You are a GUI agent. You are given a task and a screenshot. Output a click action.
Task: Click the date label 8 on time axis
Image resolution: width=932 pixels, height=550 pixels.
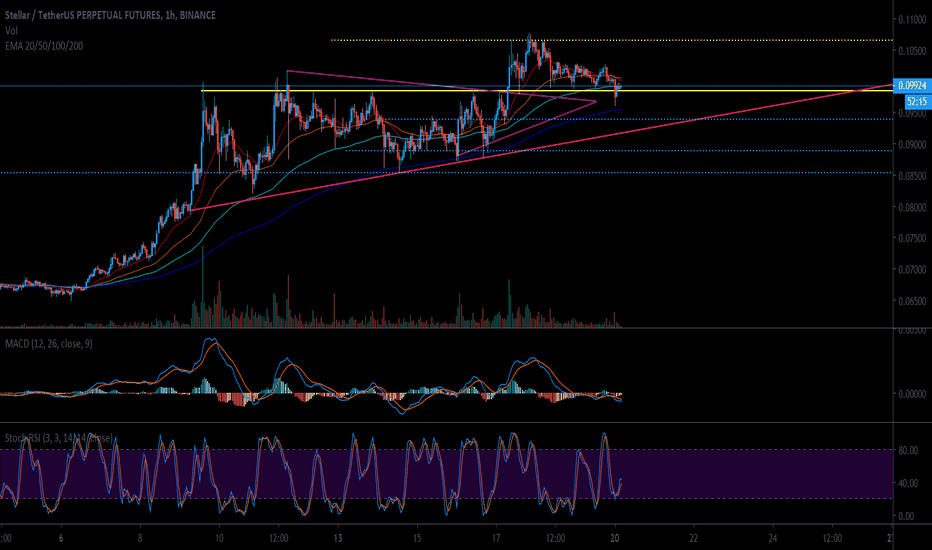point(140,538)
